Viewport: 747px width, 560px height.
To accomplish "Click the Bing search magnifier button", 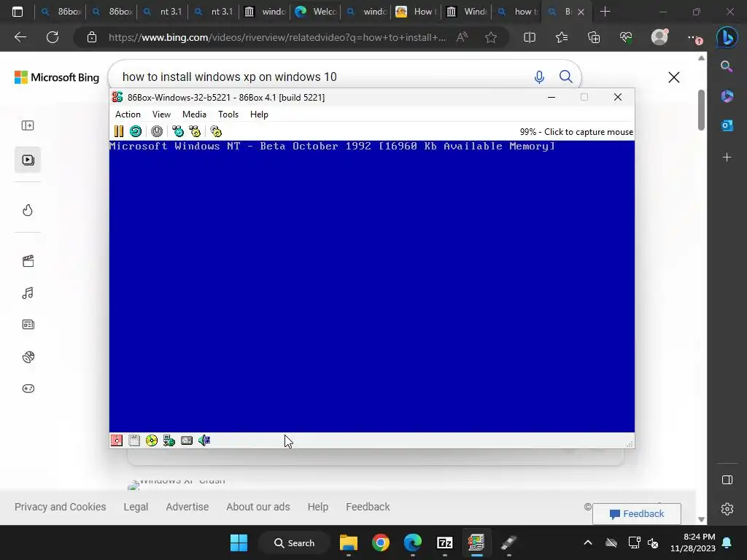I will [x=565, y=77].
